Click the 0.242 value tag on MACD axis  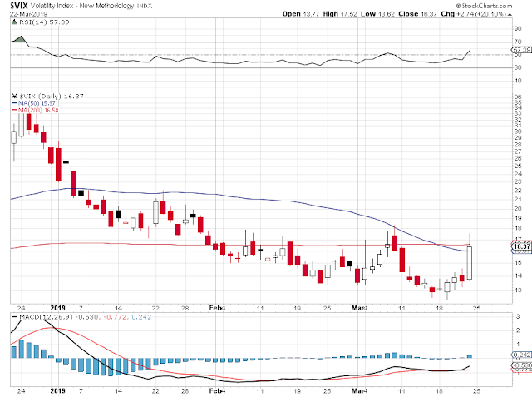522,355
